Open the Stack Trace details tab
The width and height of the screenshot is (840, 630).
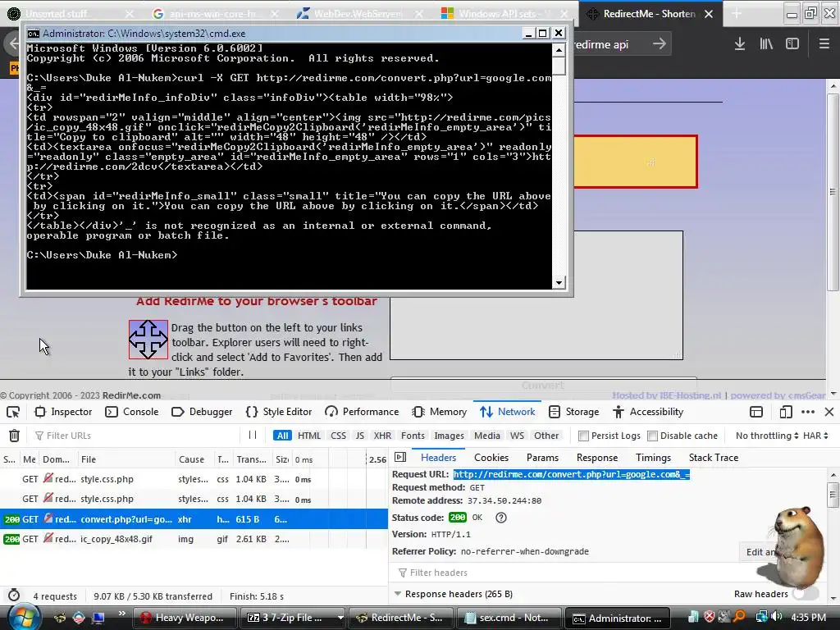[713, 458]
